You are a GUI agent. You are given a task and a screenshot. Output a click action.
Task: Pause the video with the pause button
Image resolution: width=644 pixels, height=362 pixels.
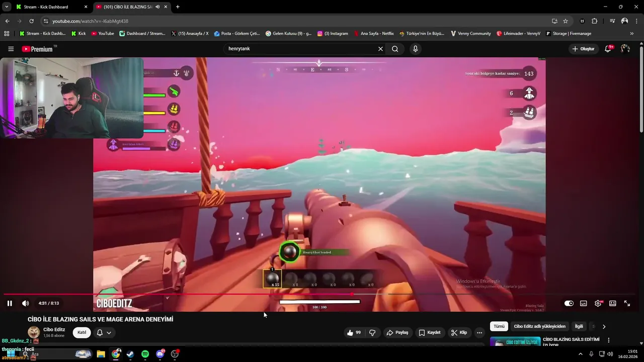(10, 303)
